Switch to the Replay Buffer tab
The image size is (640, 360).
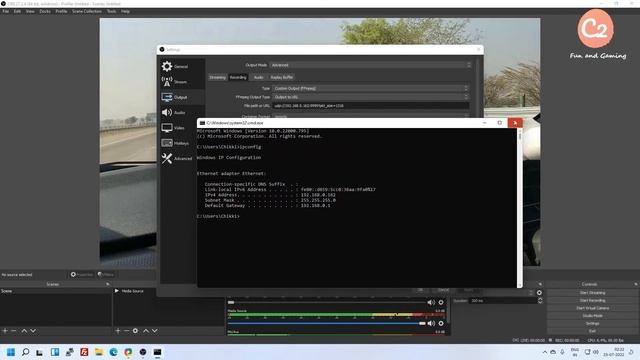click(x=282, y=77)
